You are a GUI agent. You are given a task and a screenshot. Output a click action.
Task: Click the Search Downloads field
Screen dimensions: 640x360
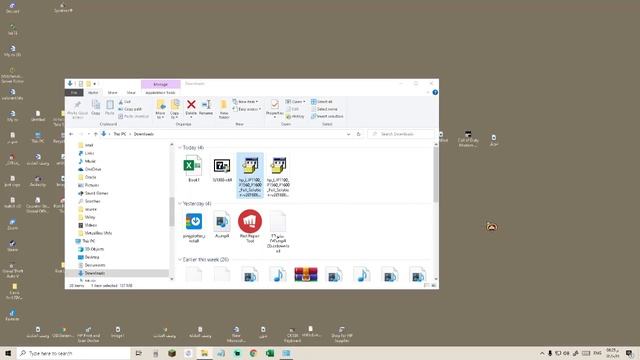click(401, 134)
